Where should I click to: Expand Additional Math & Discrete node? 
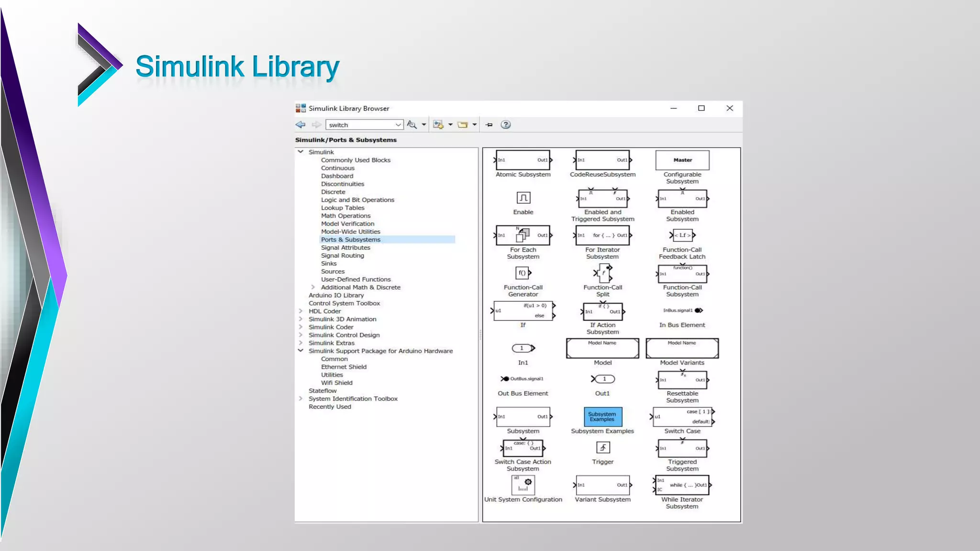313,287
